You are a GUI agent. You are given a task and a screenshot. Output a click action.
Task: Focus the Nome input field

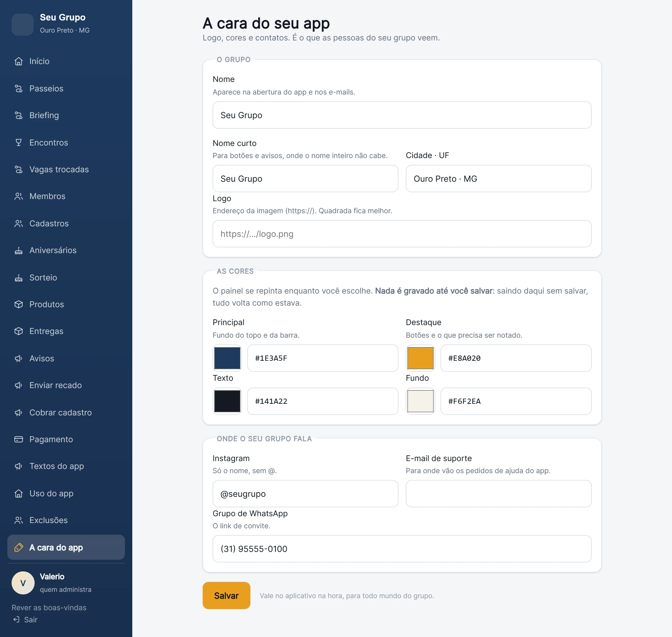[x=402, y=115]
